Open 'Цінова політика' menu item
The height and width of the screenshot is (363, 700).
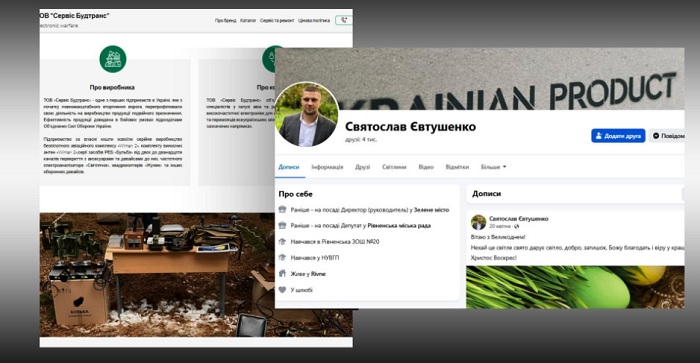point(314,21)
